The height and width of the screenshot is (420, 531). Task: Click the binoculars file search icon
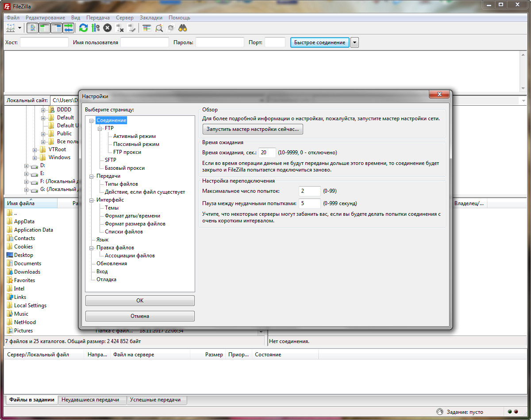[183, 28]
